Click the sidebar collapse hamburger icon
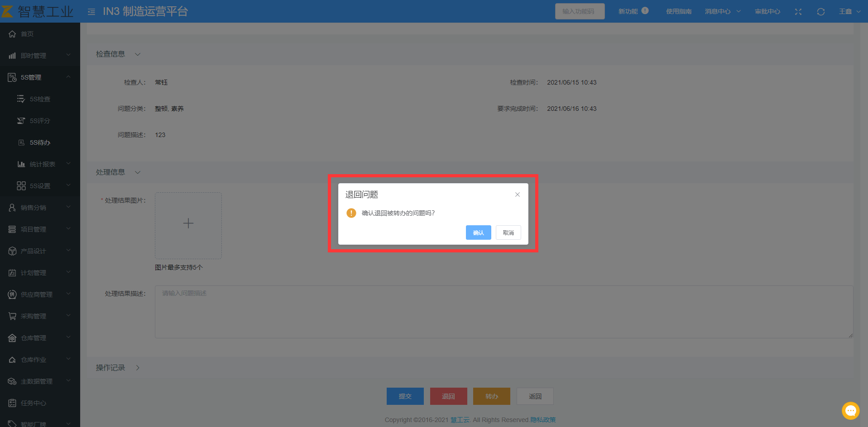Screen dimensions: 868x427 point(91,12)
